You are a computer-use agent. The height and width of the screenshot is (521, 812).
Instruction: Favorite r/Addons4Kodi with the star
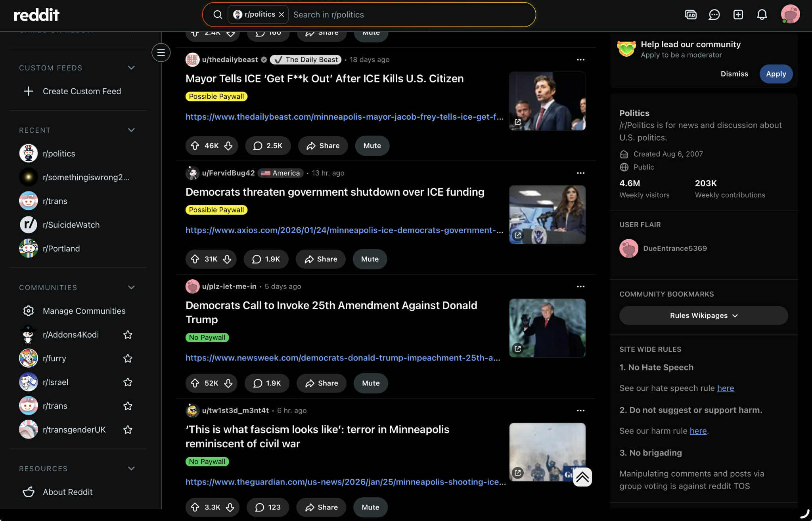point(128,335)
